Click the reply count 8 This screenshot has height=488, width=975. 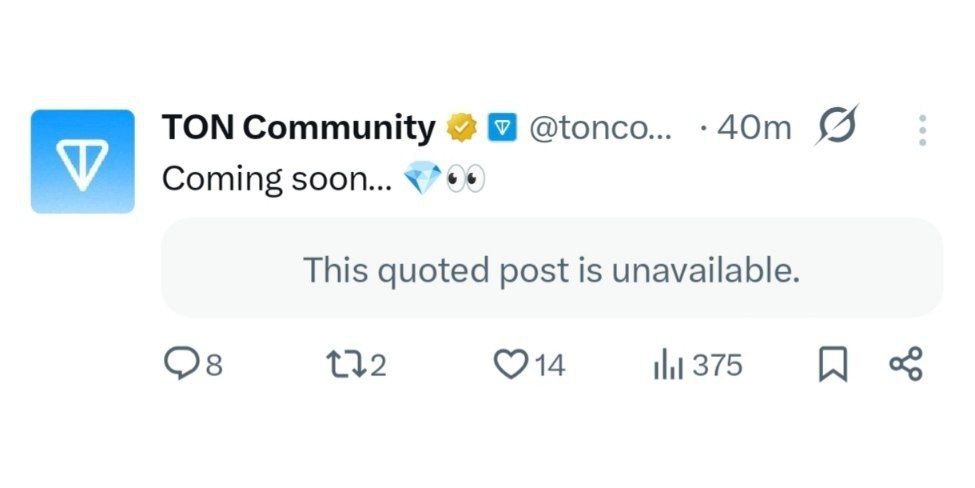click(213, 366)
